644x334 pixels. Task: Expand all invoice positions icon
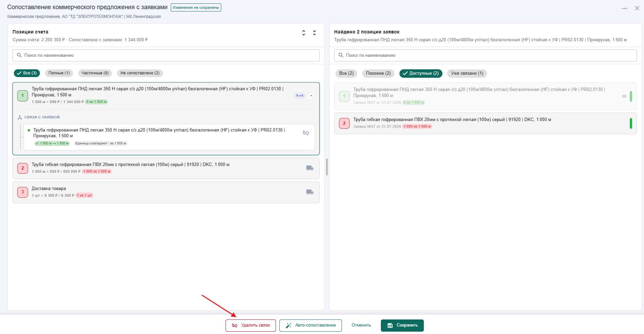303,33
